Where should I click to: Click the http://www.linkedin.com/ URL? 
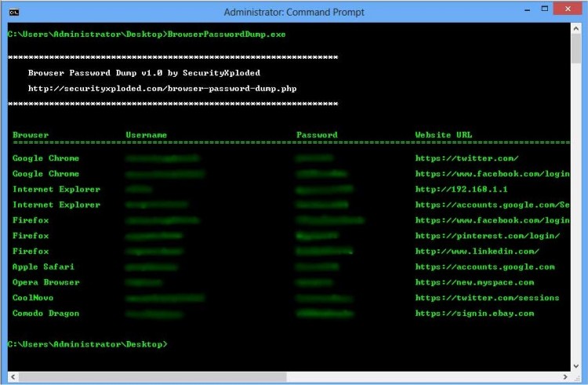[477, 251]
